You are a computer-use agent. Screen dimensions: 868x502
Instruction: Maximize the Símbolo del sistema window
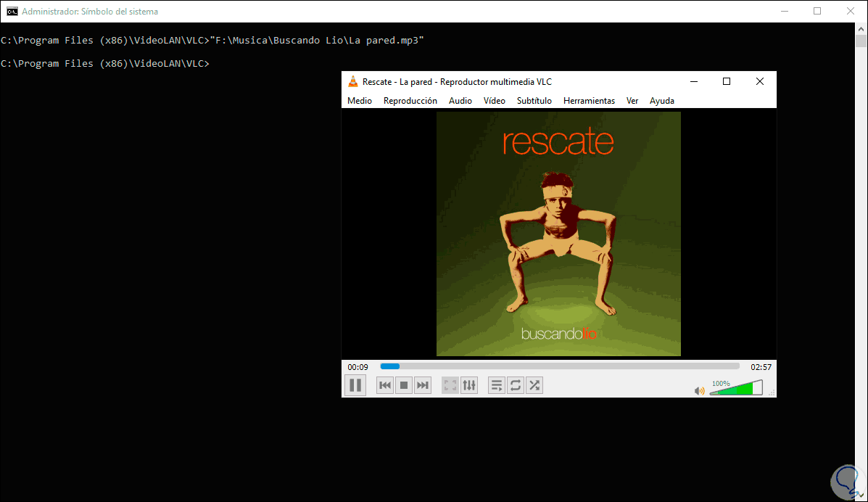pos(817,11)
